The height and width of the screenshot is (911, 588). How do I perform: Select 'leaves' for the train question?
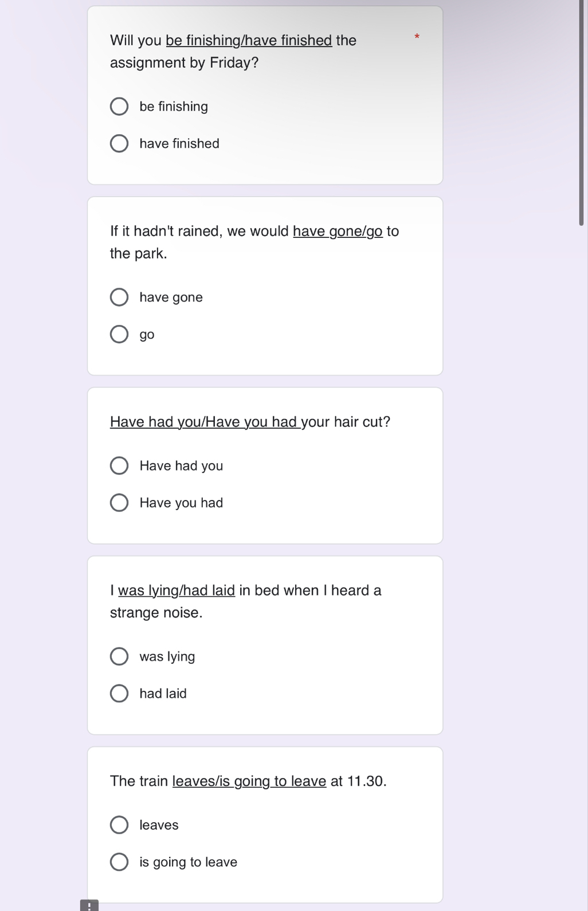tap(119, 825)
